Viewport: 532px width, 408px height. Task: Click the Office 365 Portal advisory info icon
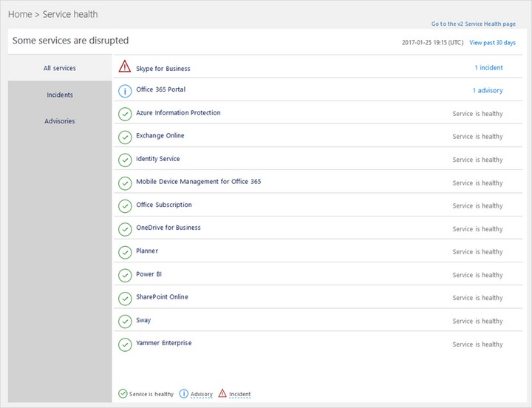click(x=125, y=90)
